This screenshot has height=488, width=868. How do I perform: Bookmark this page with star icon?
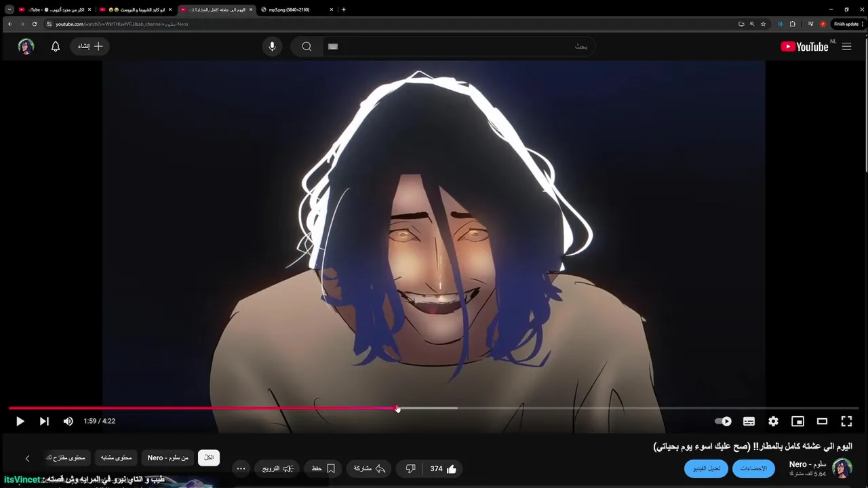coord(763,24)
